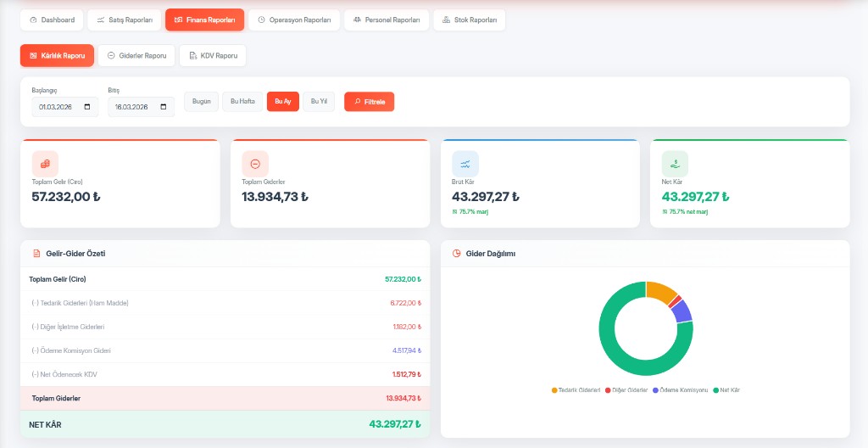Open calendar picker in Bitiş date field
The width and height of the screenshot is (868, 448).
pyautogui.click(x=166, y=108)
